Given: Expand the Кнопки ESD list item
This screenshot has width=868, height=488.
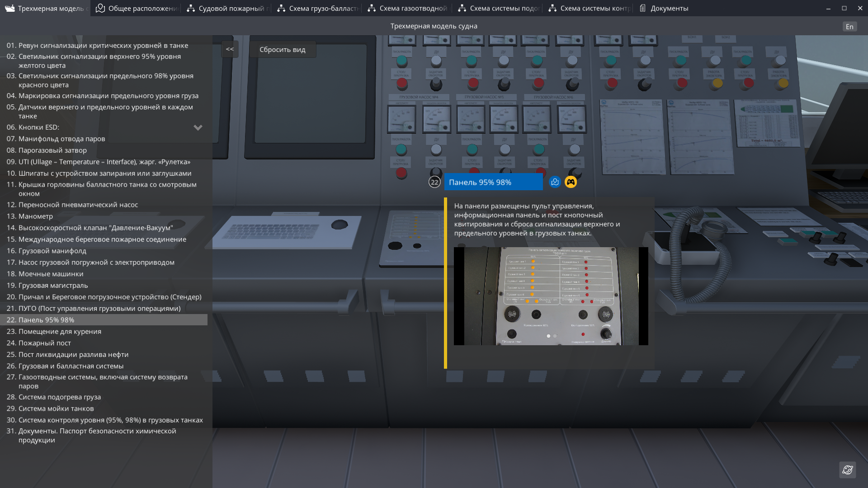Looking at the screenshot, I should click(198, 127).
